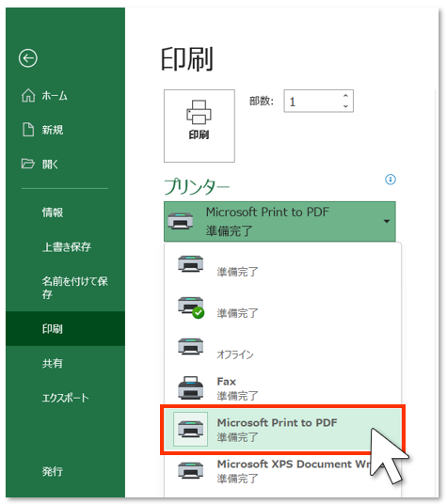Increase copies with the up spinner arrow

point(345,96)
